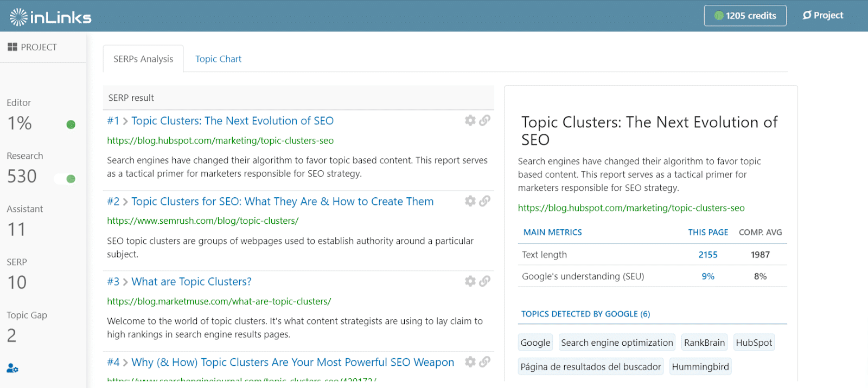Click the green Editor status dot

pos(71,125)
